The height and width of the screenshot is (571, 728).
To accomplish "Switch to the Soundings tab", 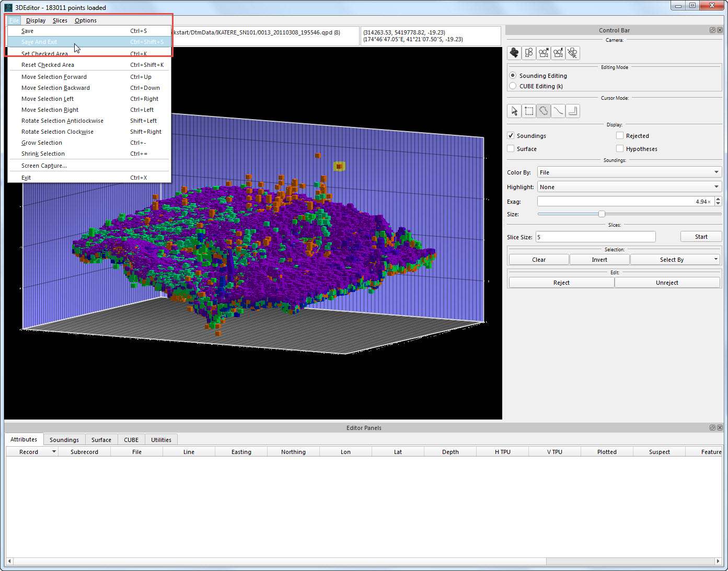I will point(64,440).
